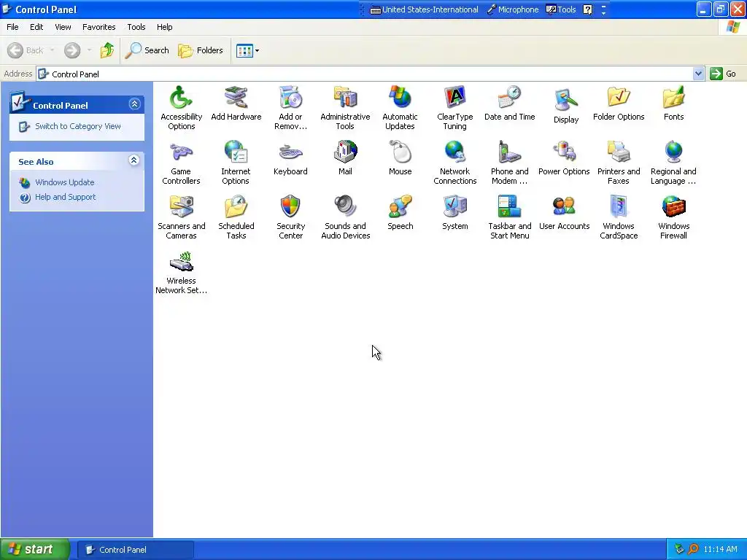Click the system tray clock

720,550
